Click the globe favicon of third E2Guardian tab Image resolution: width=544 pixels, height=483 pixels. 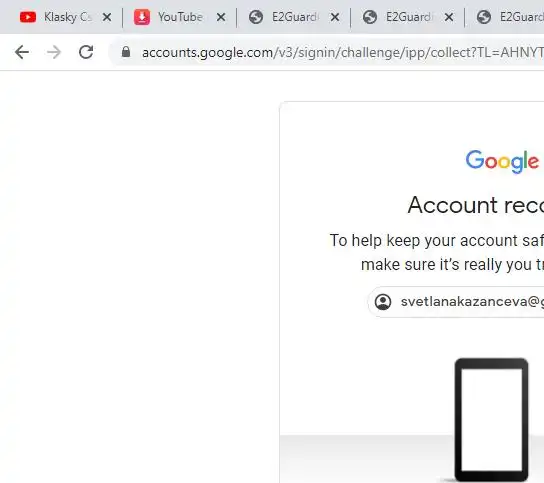click(x=484, y=17)
